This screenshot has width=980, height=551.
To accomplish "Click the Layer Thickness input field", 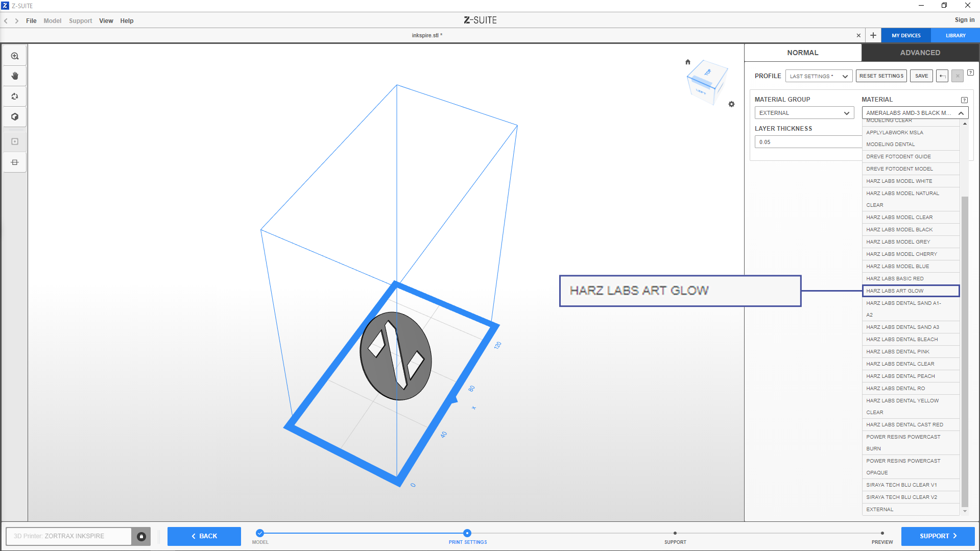I will tap(807, 142).
